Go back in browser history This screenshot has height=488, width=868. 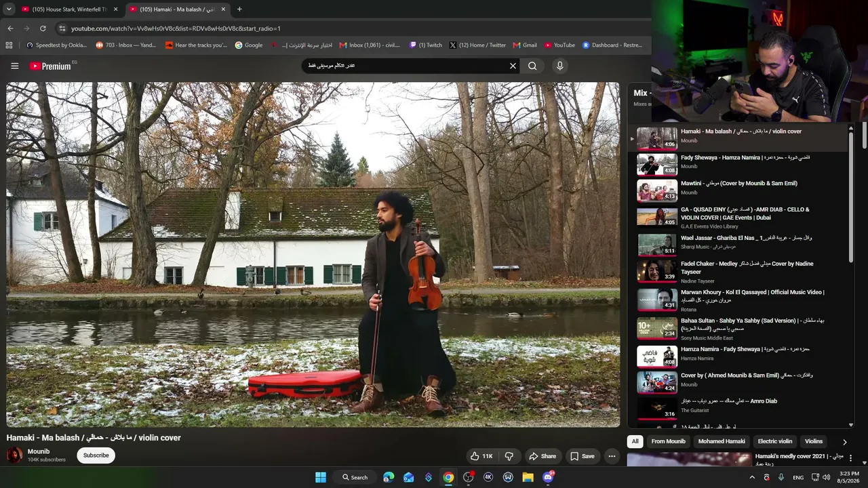pyautogui.click(x=10, y=28)
